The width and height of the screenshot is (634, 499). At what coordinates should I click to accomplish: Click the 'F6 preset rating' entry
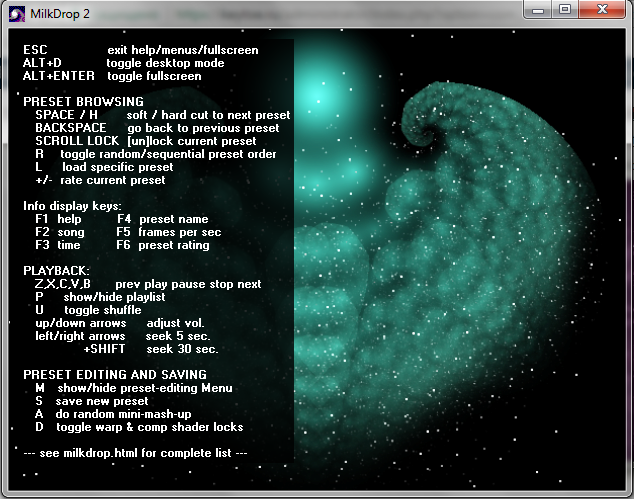[x=163, y=245]
